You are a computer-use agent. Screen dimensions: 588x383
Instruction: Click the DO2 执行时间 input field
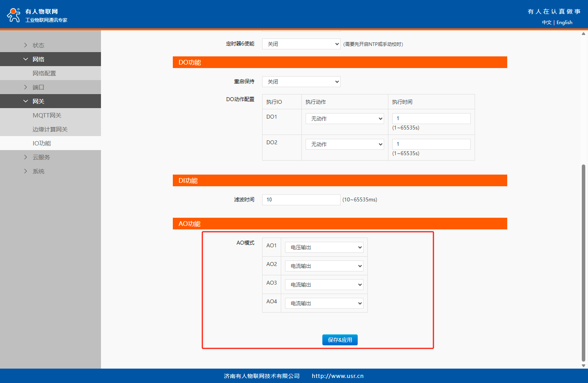[431, 144]
